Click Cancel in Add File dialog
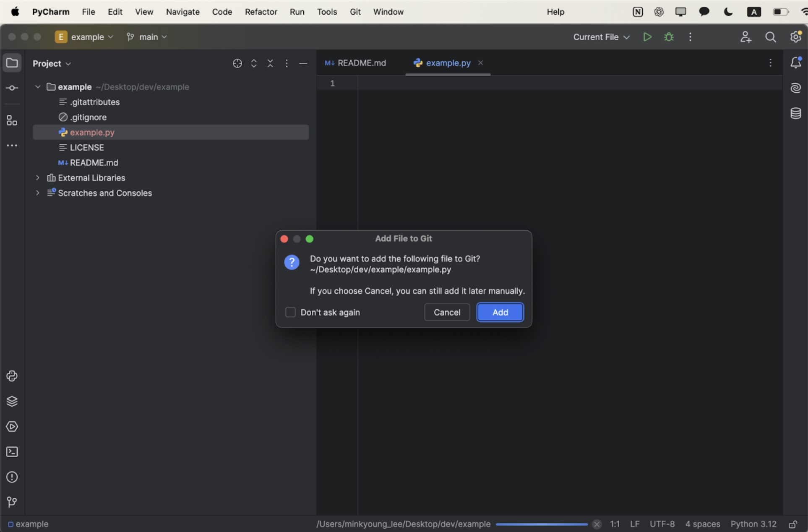The height and width of the screenshot is (532, 808). pyautogui.click(x=447, y=312)
